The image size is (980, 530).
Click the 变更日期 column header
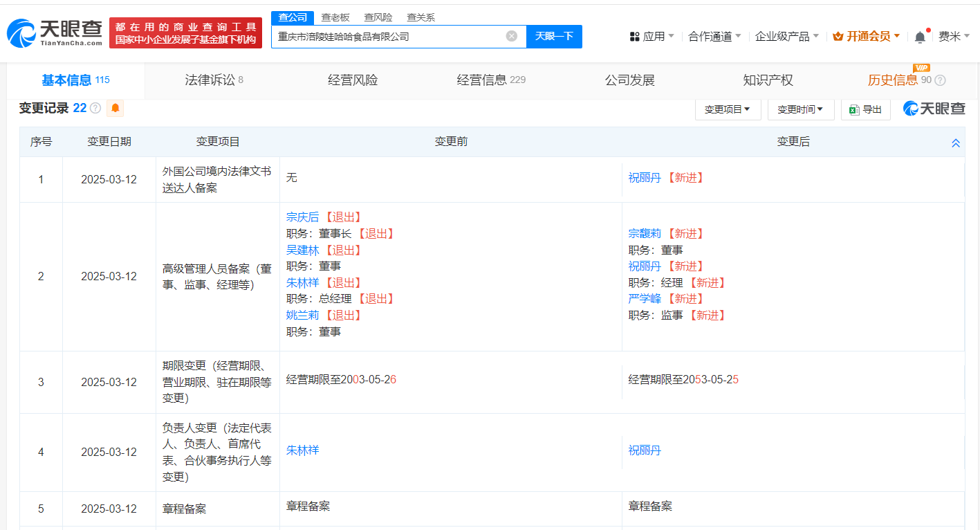point(109,142)
